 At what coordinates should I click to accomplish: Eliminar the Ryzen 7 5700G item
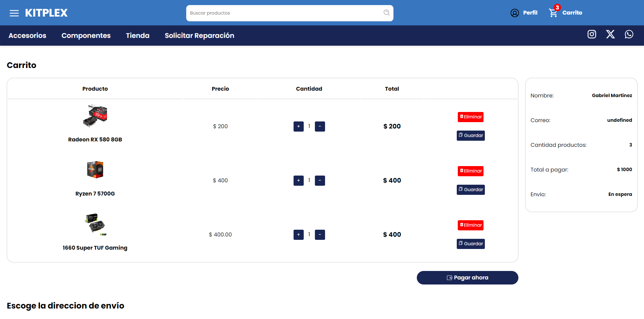(471, 171)
